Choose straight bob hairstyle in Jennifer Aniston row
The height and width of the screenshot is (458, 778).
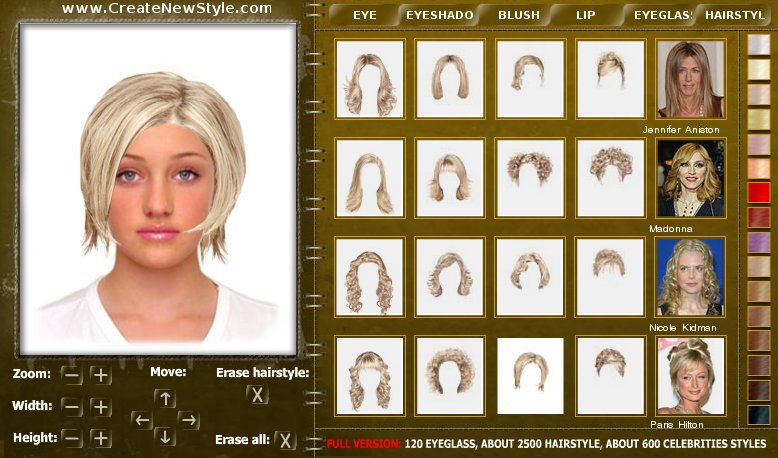(450, 79)
